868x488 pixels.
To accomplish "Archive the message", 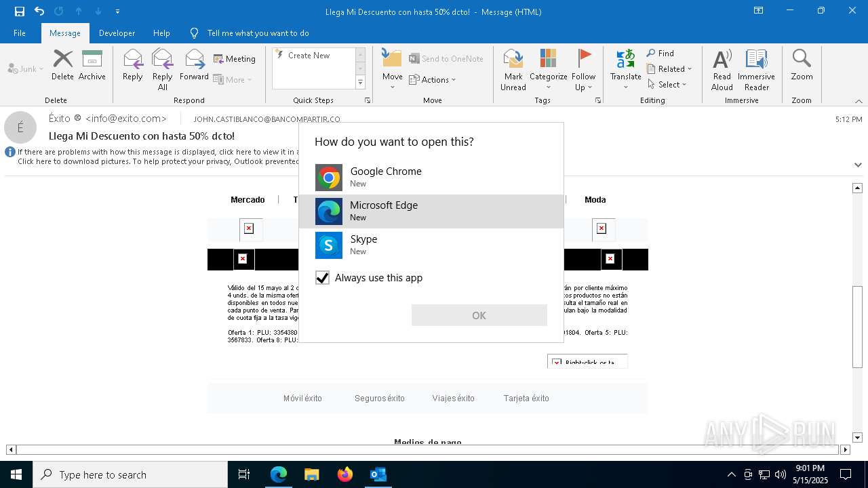I will click(92, 66).
